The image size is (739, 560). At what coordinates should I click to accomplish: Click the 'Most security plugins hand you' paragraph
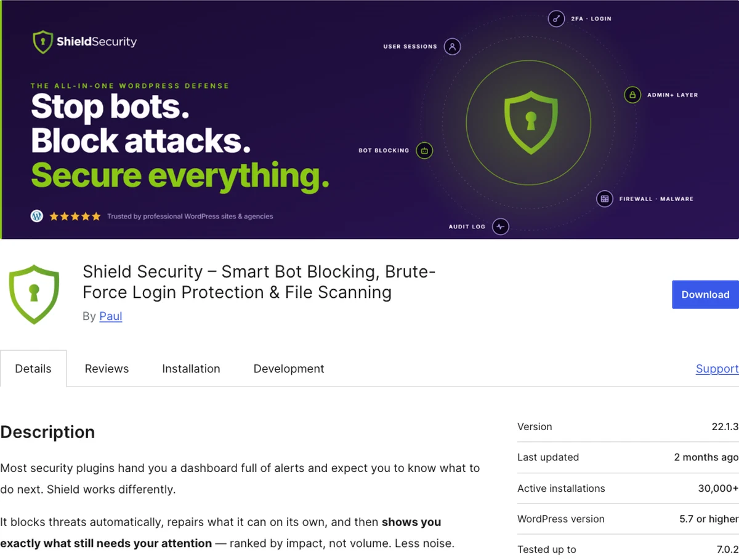(240, 479)
